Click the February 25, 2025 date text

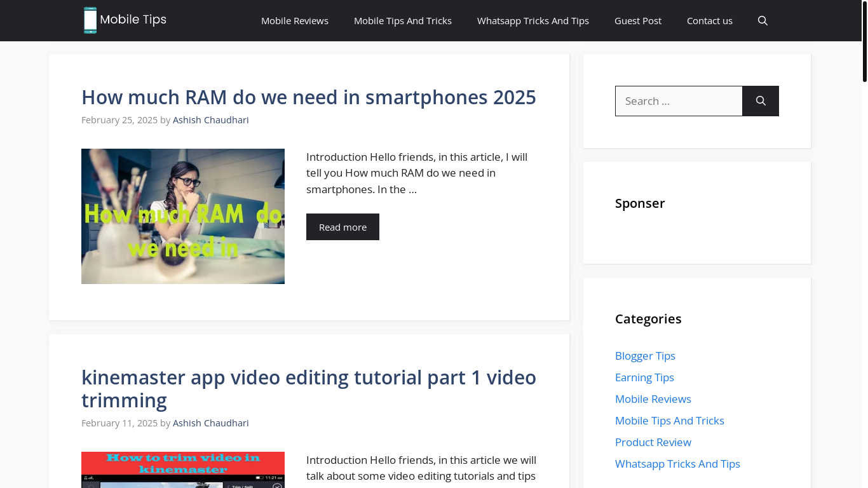click(119, 120)
